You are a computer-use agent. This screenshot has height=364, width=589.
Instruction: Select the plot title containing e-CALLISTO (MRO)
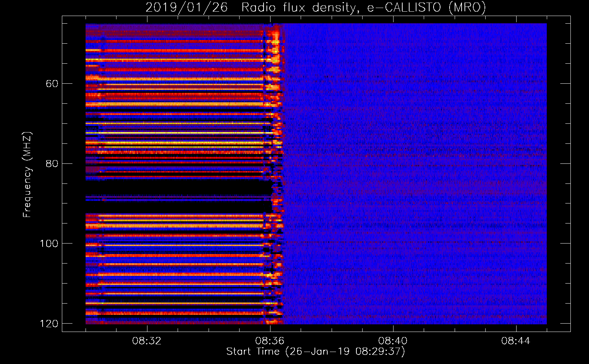click(x=316, y=7)
